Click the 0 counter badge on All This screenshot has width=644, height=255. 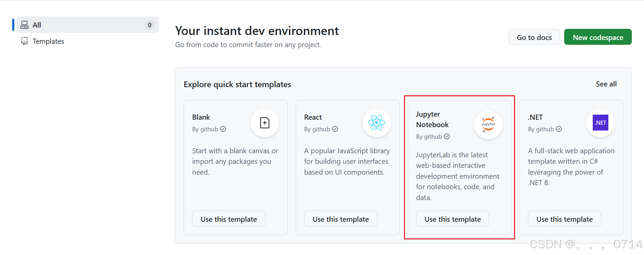point(150,25)
